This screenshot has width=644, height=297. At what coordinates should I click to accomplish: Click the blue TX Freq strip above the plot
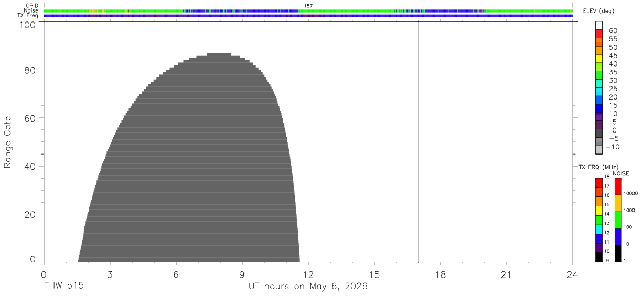pos(308,16)
